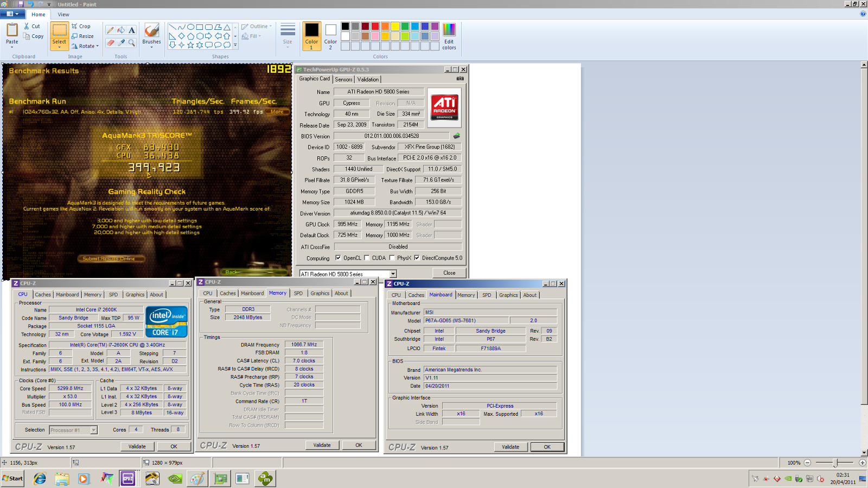Choose the Rectangle shape
The width and height of the screenshot is (868, 488).
point(200,27)
